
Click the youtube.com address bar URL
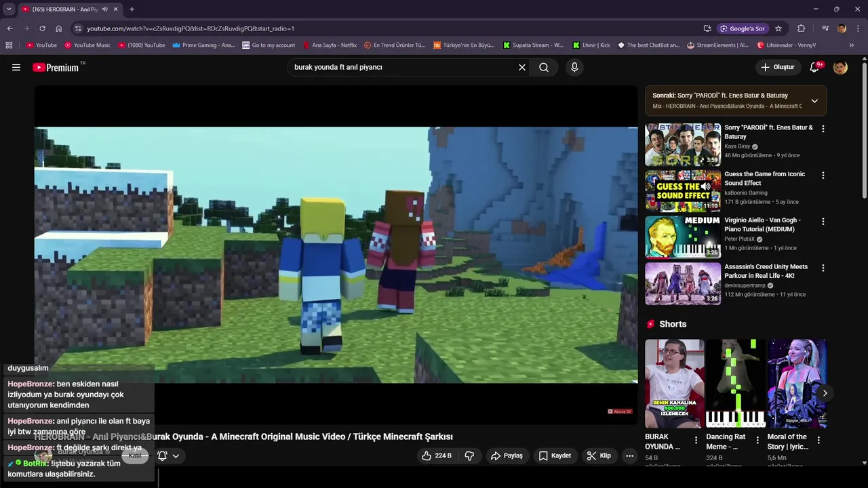click(x=191, y=28)
